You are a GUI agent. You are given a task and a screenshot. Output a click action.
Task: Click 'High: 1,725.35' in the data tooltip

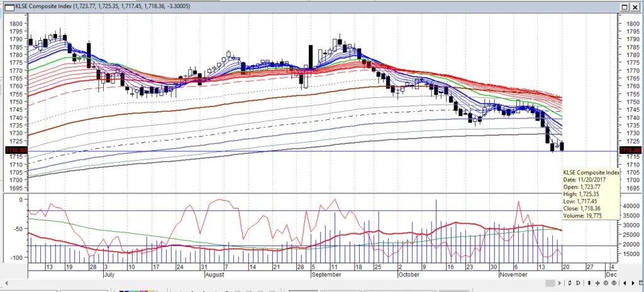pos(582,194)
